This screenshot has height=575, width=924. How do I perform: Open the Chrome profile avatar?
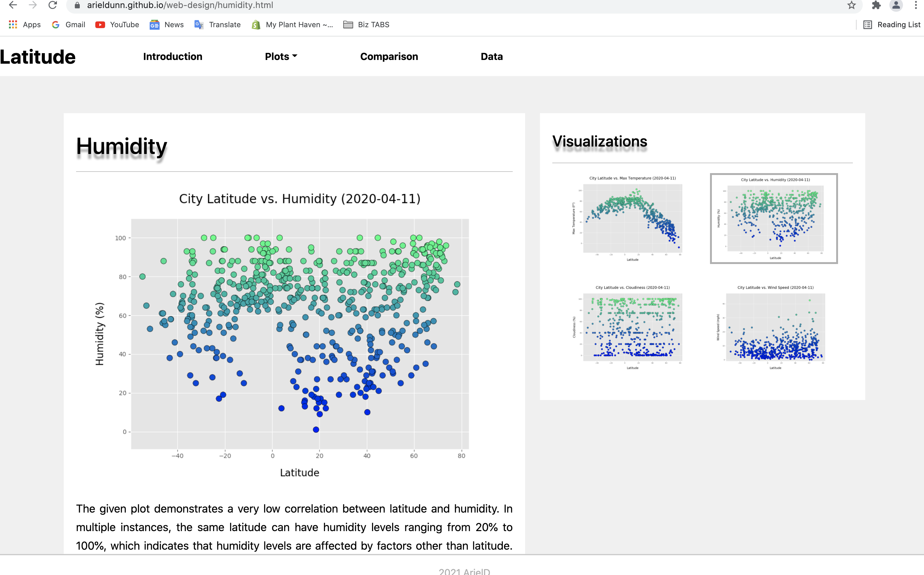[896, 5]
